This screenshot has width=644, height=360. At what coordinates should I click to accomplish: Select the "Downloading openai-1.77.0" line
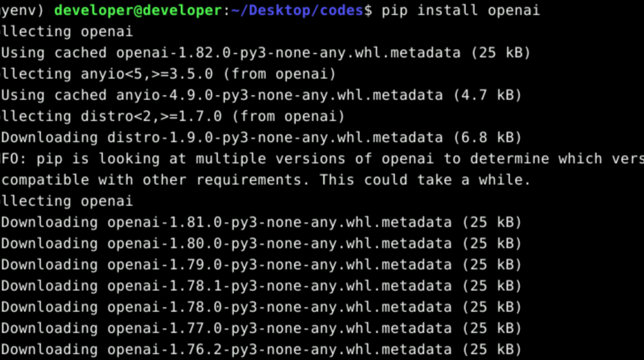pos(261,328)
